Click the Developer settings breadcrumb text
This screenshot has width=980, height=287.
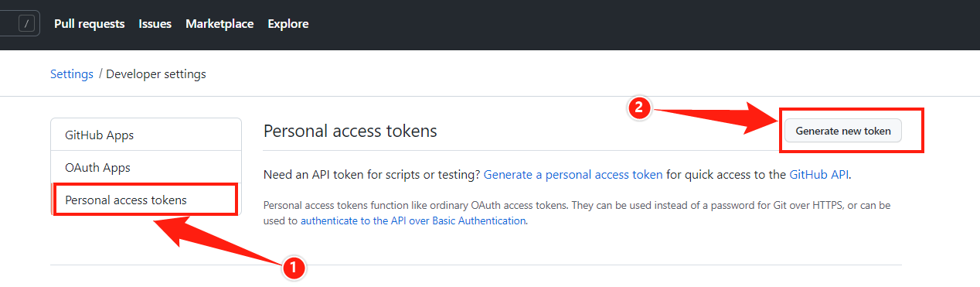pyautogui.click(x=156, y=74)
